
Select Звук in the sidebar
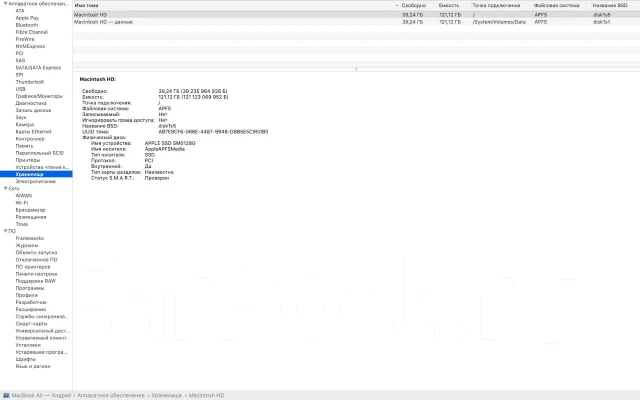[21, 117]
